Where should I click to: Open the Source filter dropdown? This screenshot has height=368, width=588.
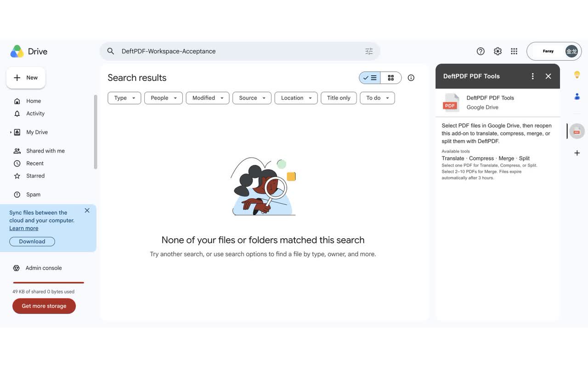[x=252, y=98]
